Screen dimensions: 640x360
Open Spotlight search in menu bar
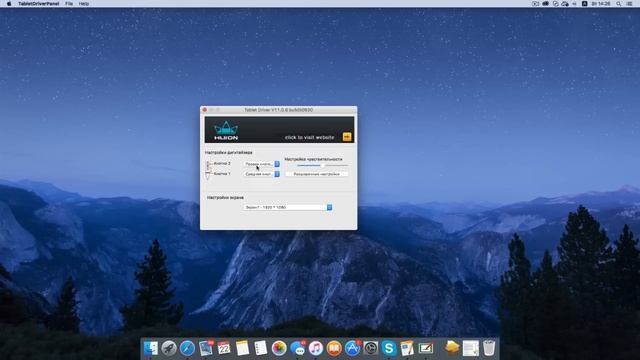tap(619, 4)
